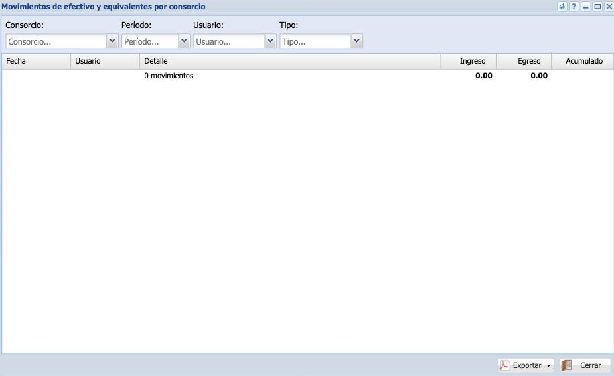This screenshot has height=376, width=614.
Task: Focus the Consorcio text field
Action: (56, 41)
